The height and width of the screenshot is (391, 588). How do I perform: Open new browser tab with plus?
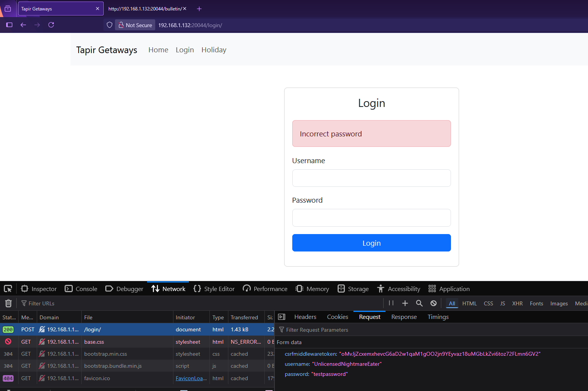[x=199, y=9]
